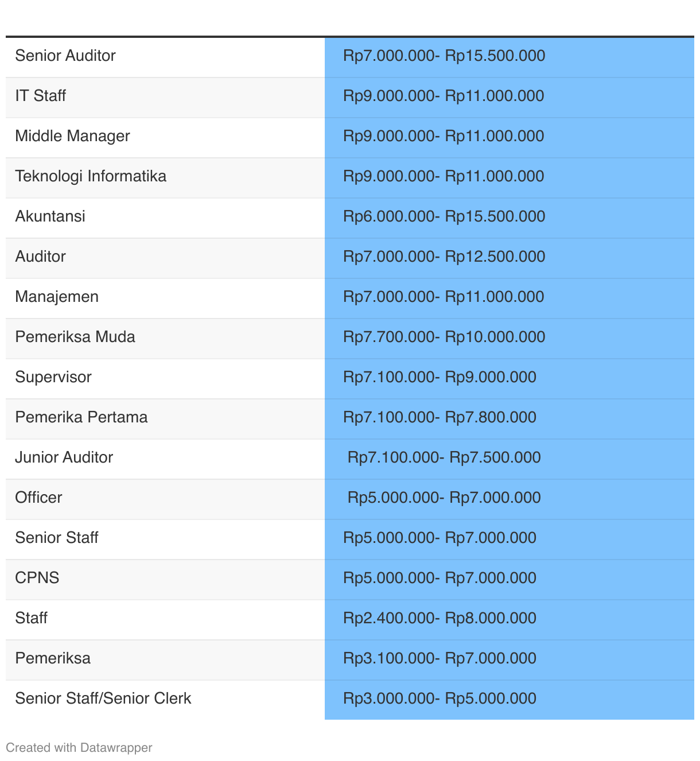Click the Junior Auditor row label
The height and width of the screenshot is (761, 700).
click(64, 457)
